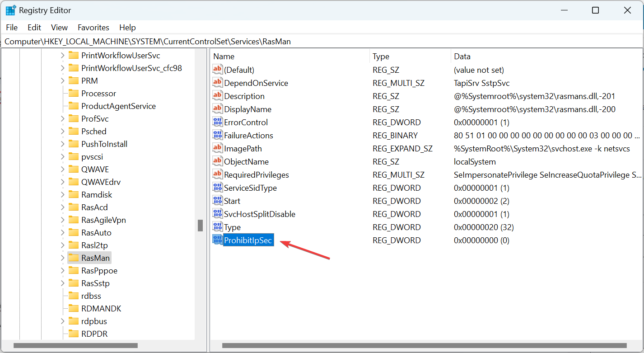Select the FailureActions binary value icon
Screen dimensions: 644x353
(x=218, y=135)
